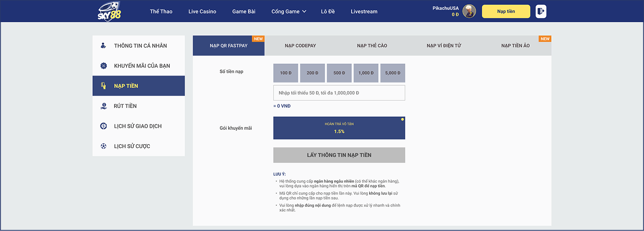Open the Live Casino menu
Viewport: 644px width, 231px height.
[x=202, y=11]
